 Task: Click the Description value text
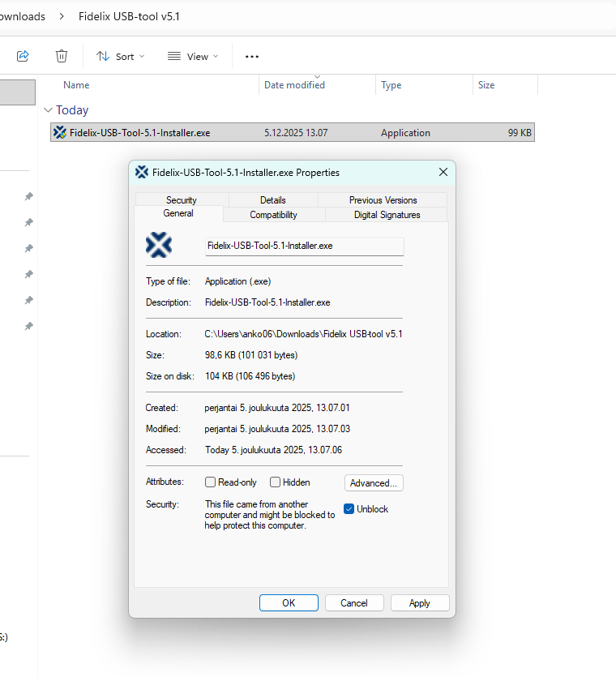pos(267,302)
